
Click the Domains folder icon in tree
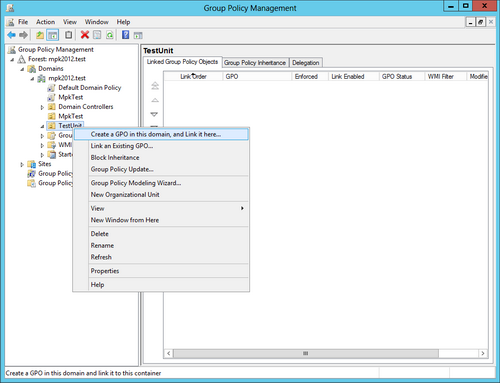click(x=32, y=69)
